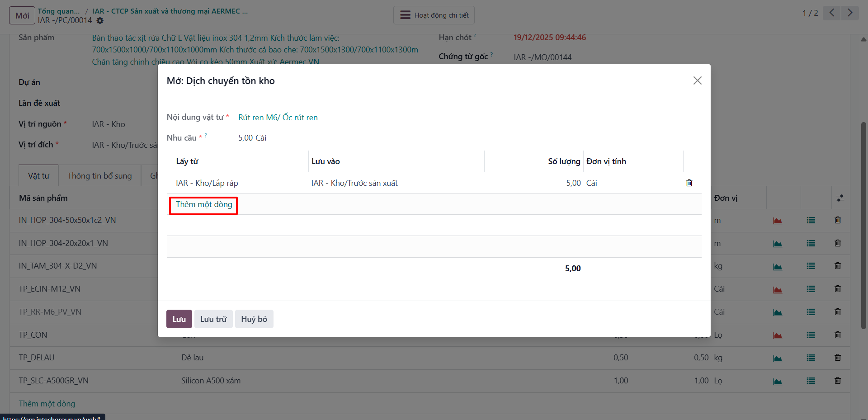868x420 pixels.
Task: Delete the IN_TAM_304-X-D2_VN row
Action: 838,266
